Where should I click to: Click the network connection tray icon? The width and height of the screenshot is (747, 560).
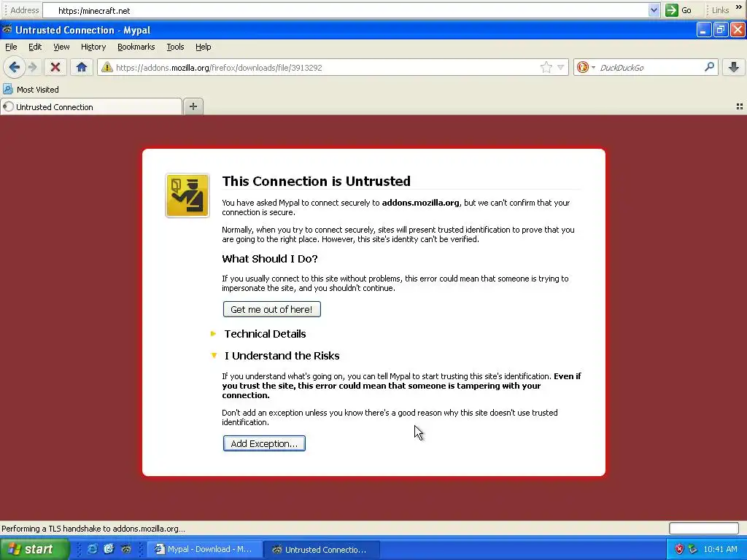coord(692,549)
